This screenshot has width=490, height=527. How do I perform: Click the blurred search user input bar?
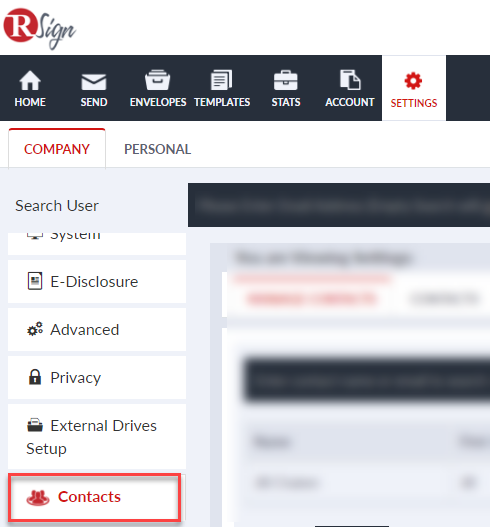pyautogui.click(x=339, y=205)
